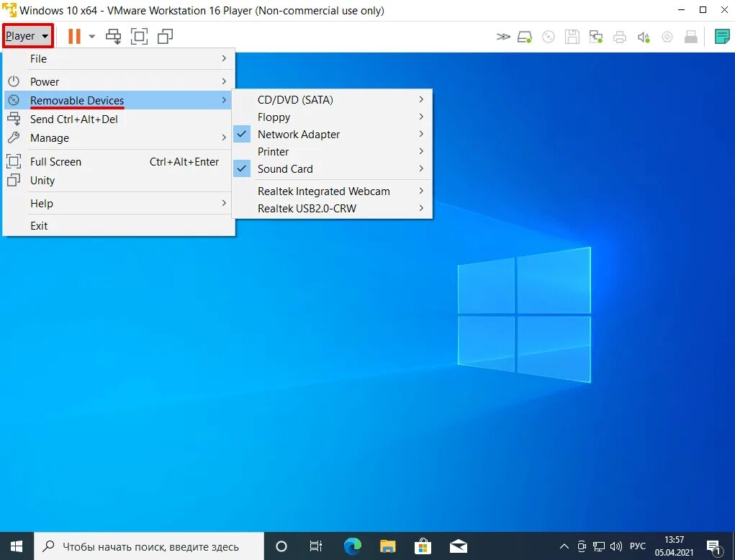Screen dimensions: 735x560
Task: Click the CD/DVD device icon in toolbar
Action: coord(549,37)
